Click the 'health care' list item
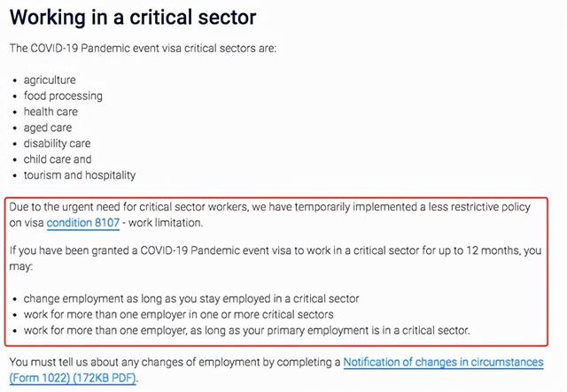 click(50, 111)
